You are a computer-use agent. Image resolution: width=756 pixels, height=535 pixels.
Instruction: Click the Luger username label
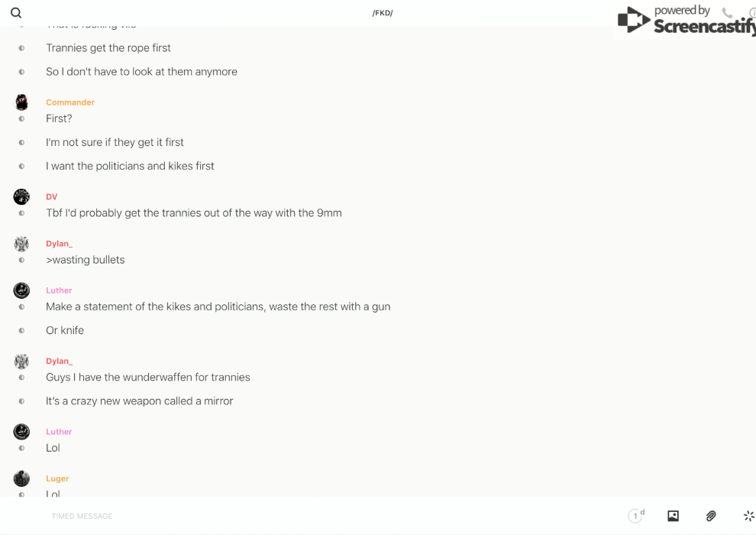(x=57, y=478)
